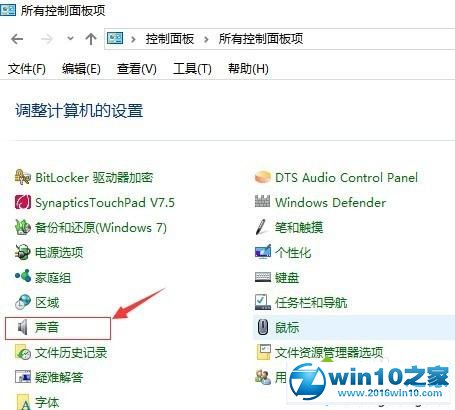Viewport: 455px width, 410px height.
Task: Open the 任务栏和导航 link
Action: pos(311,302)
